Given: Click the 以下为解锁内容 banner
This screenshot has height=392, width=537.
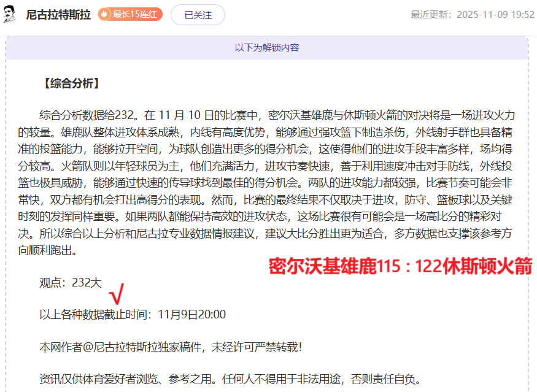Looking at the screenshot, I should 267,47.
